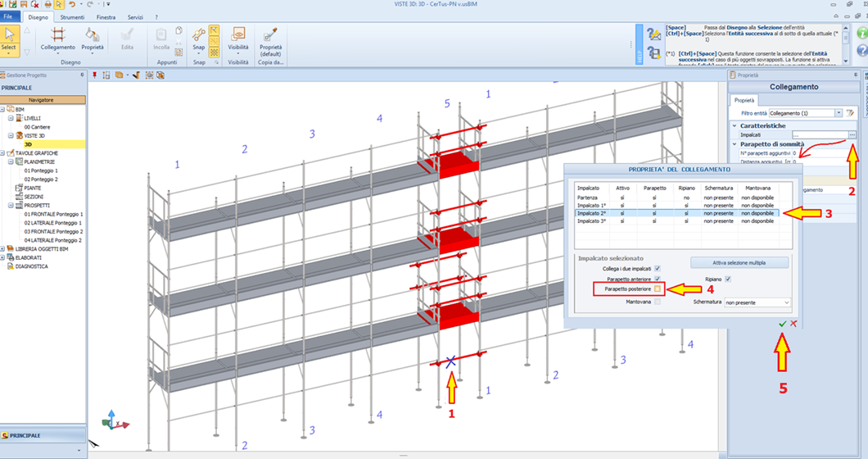
Task: Open the Strumenti ribbon tab
Action: click(72, 16)
